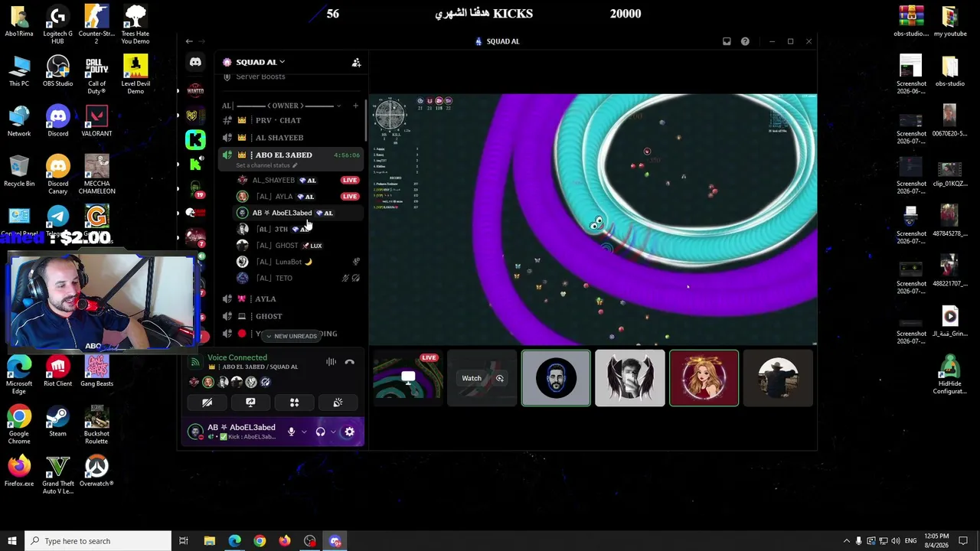Open microphone input options arrow

[x=304, y=432]
